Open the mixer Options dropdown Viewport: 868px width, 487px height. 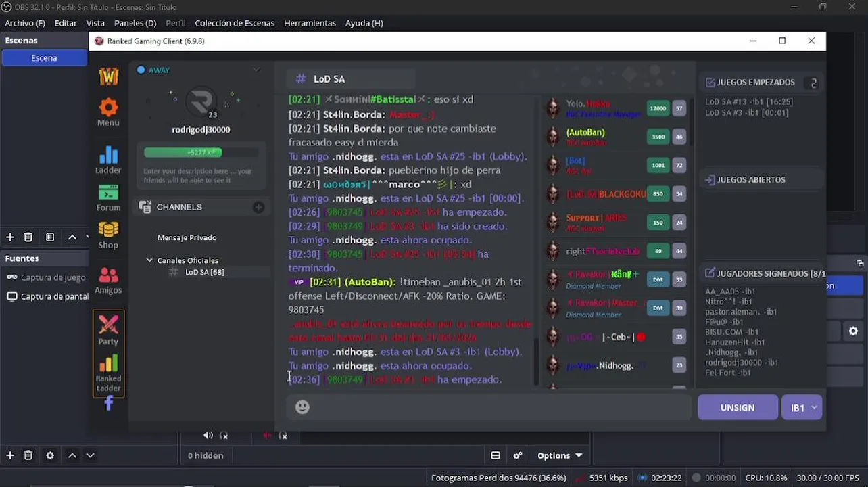(559, 455)
